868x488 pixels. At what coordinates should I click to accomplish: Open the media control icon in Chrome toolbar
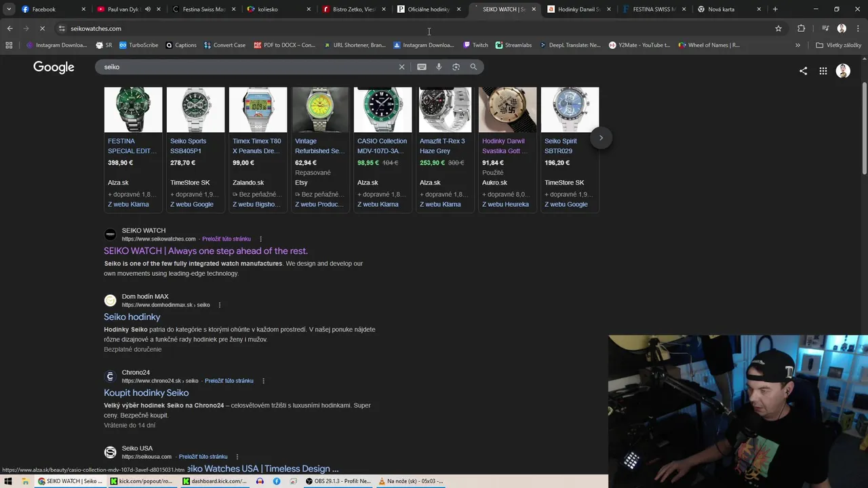(825, 28)
